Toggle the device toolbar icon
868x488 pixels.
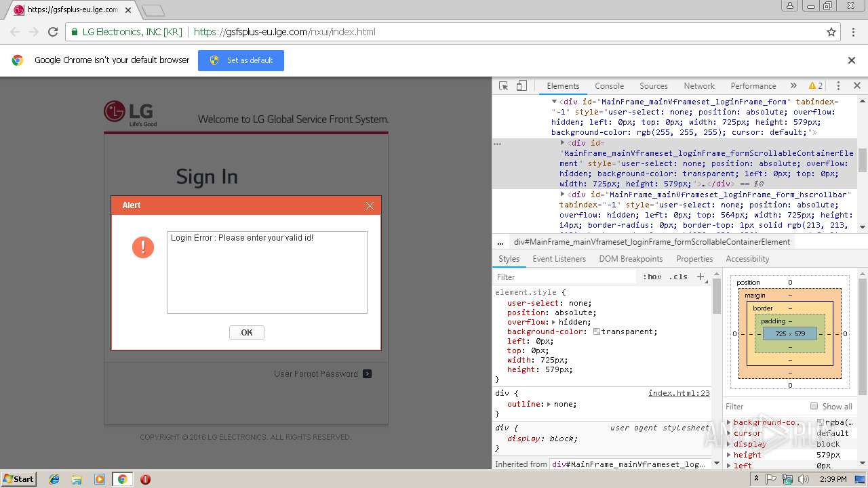(x=521, y=86)
